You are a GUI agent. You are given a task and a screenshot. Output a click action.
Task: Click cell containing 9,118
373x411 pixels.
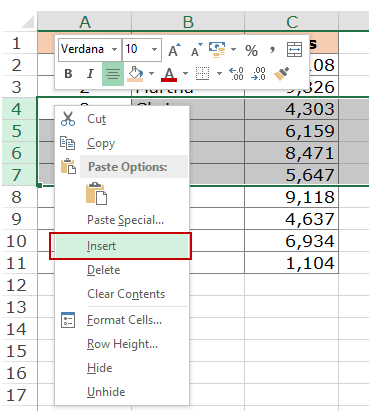point(292,197)
